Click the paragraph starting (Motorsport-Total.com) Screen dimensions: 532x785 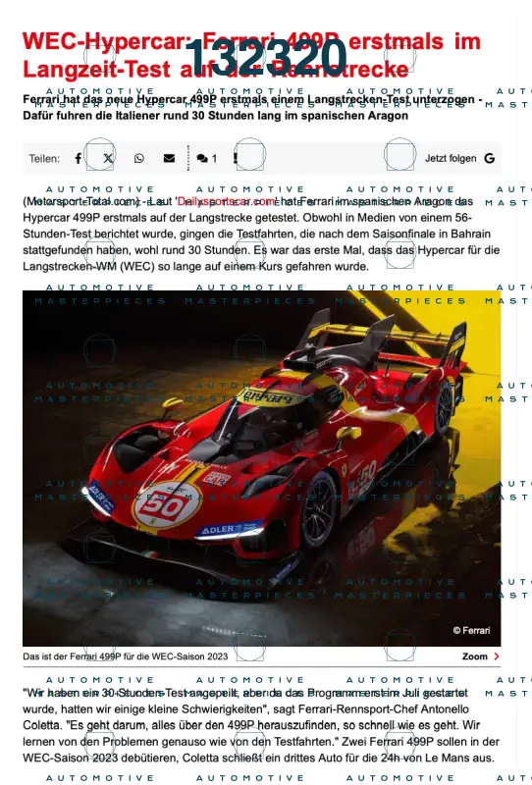point(261,234)
